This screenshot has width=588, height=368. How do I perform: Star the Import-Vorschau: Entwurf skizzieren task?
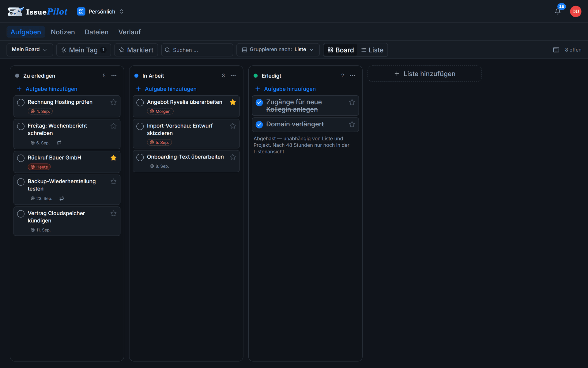pos(233,126)
